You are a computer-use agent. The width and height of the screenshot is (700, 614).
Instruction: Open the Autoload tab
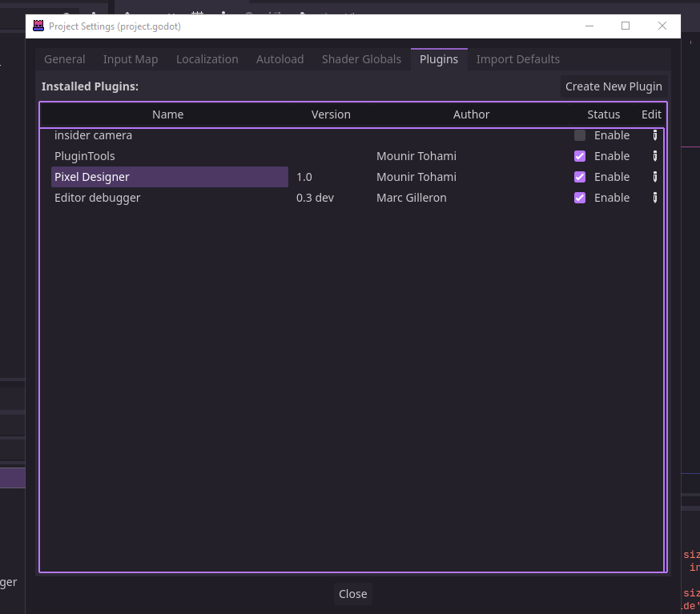coord(280,58)
